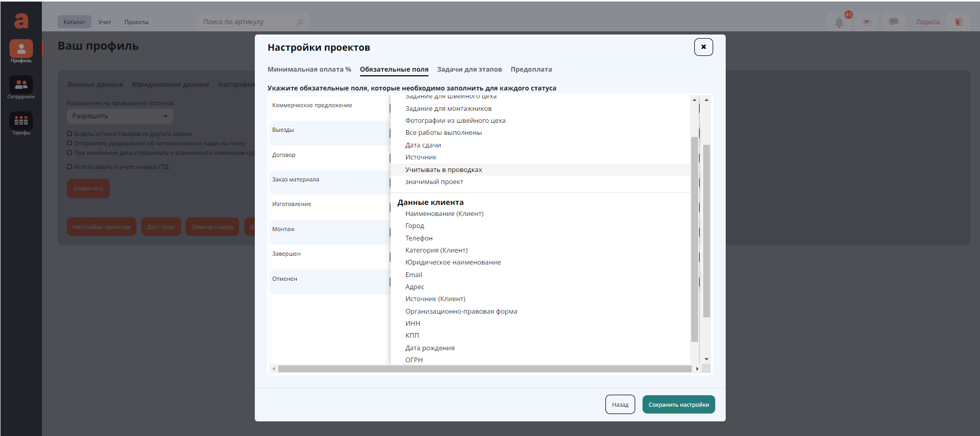Open the mail envelope icon

click(866, 22)
